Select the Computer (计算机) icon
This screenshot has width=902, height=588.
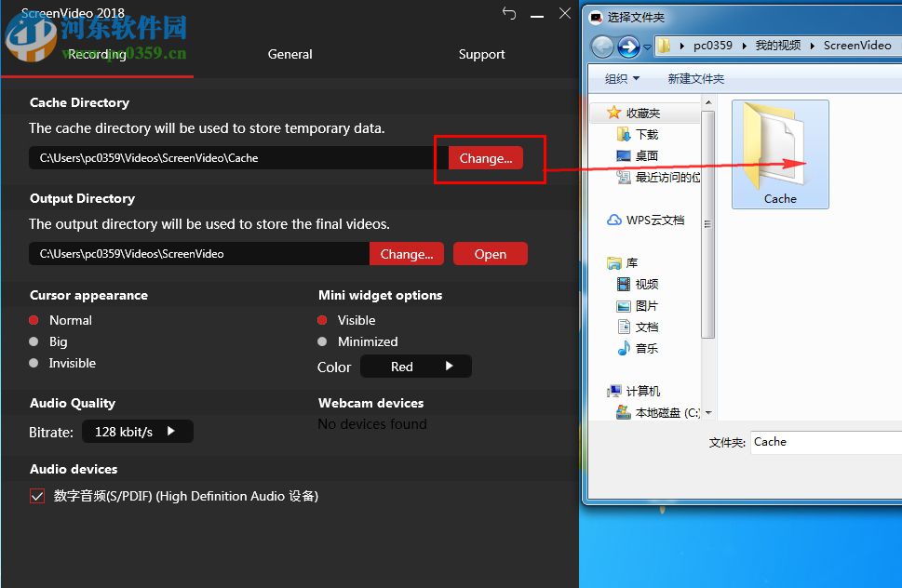(613, 391)
